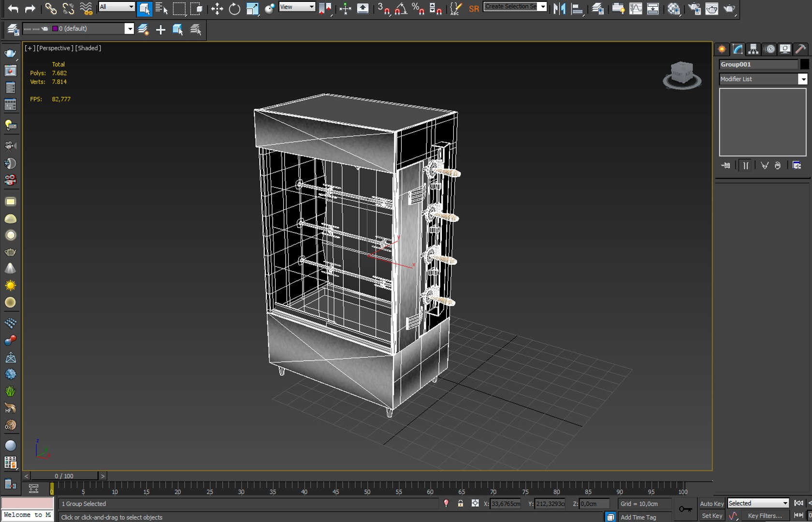Image resolution: width=812 pixels, height=522 pixels.
Task: Click the Use Pivot Point Center icon
Action: (x=325, y=8)
